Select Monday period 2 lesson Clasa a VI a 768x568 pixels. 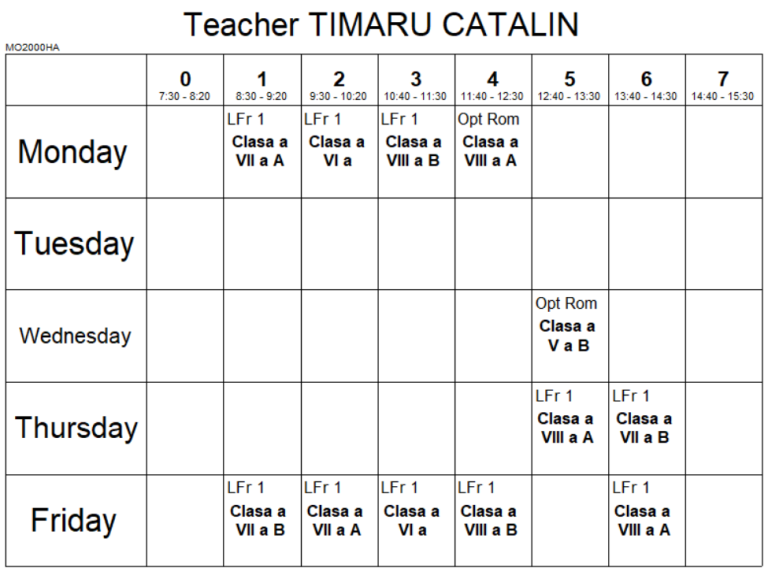point(337,151)
